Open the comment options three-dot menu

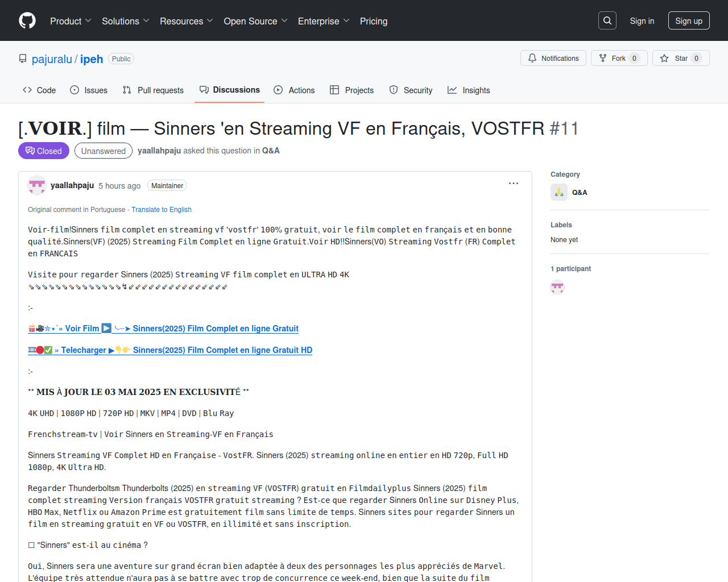coord(514,184)
